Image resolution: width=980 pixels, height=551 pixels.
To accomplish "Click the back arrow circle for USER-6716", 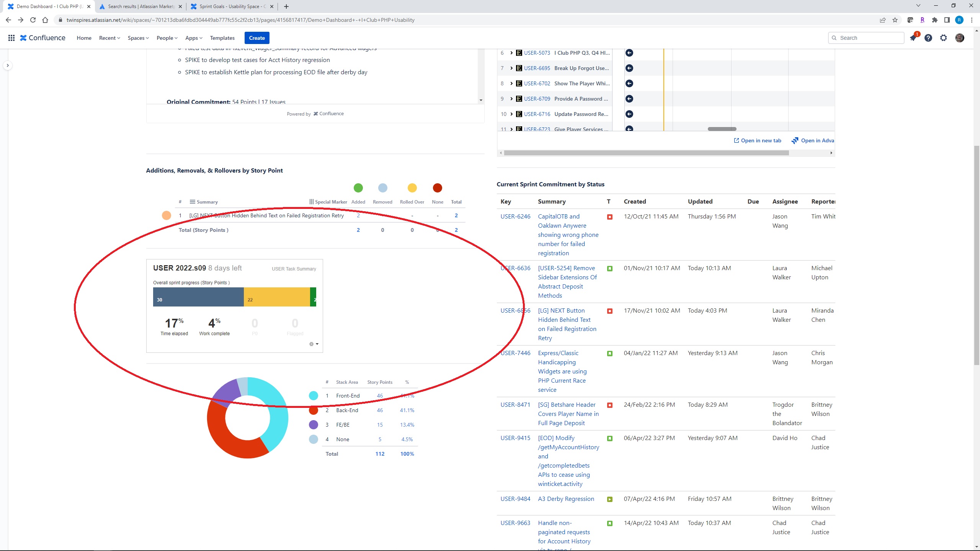I will pyautogui.click(x=629, y=114).
